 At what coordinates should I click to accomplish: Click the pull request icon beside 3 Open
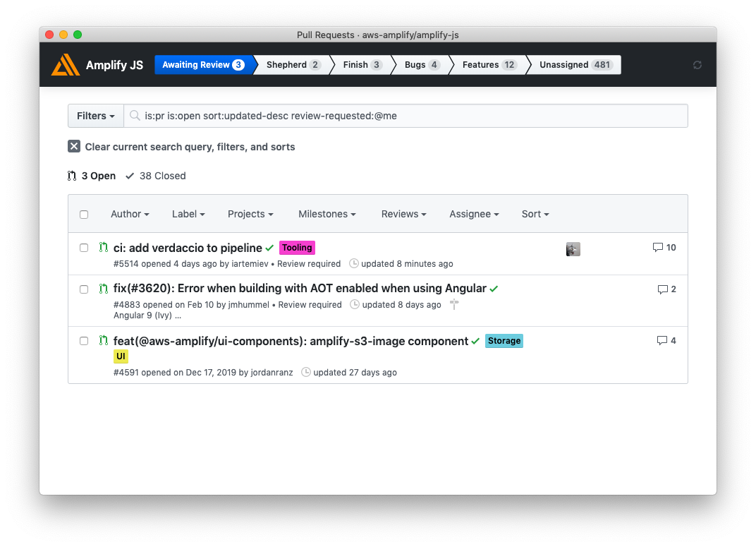[72, 176]
